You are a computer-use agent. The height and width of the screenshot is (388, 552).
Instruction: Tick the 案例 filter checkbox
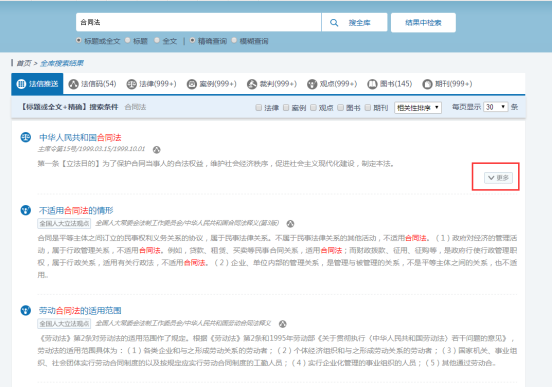tap(286, 107)
